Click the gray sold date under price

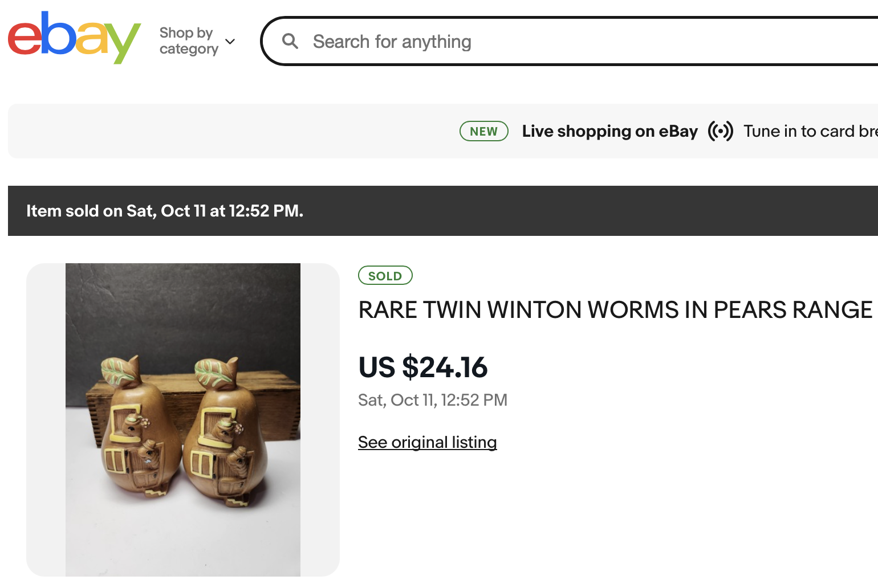coord(432,400)
